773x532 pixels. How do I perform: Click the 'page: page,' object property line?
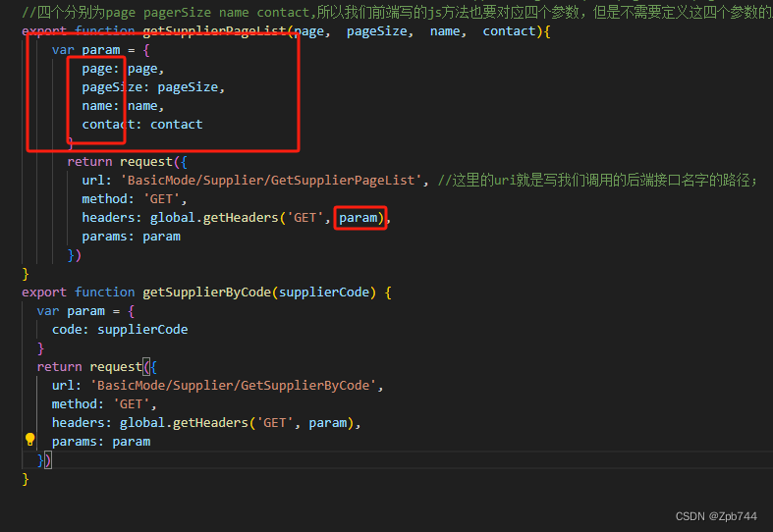(123, 69)
